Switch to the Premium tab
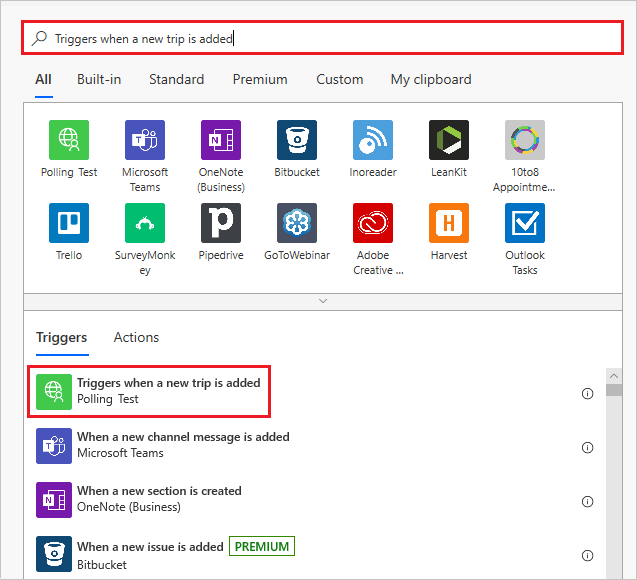The image size is (637, 580). [x=260, y=79]
